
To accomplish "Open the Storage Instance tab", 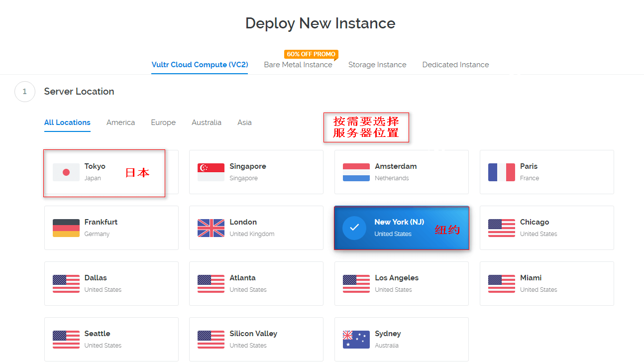I will pyautogui.click(x=377, y=65).
